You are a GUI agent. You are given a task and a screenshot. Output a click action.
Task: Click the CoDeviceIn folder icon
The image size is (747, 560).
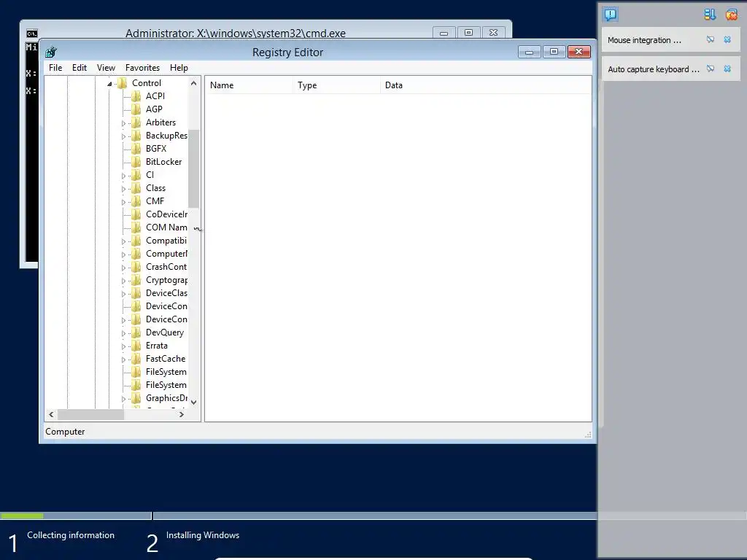coord(136,215)
